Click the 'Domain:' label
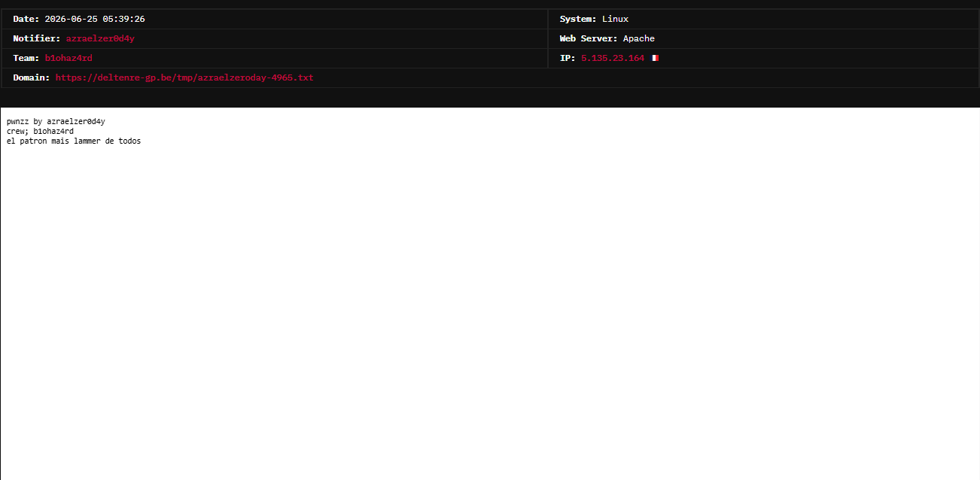The image size is (980, 480). tap(32, 77)
